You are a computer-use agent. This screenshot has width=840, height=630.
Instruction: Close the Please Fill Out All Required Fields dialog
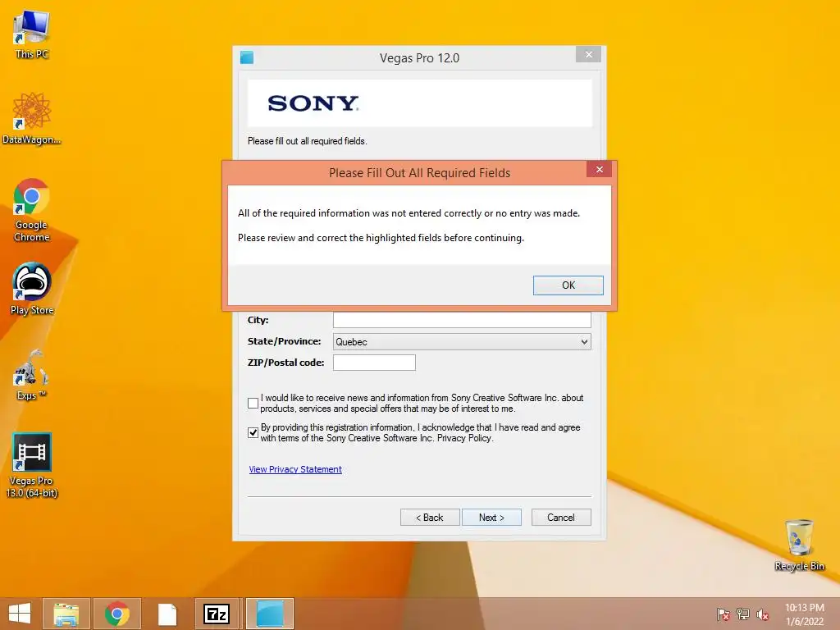600,169
